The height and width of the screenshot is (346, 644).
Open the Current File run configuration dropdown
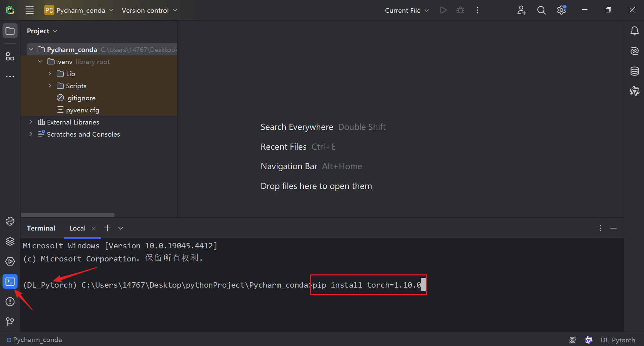[407, 10]
